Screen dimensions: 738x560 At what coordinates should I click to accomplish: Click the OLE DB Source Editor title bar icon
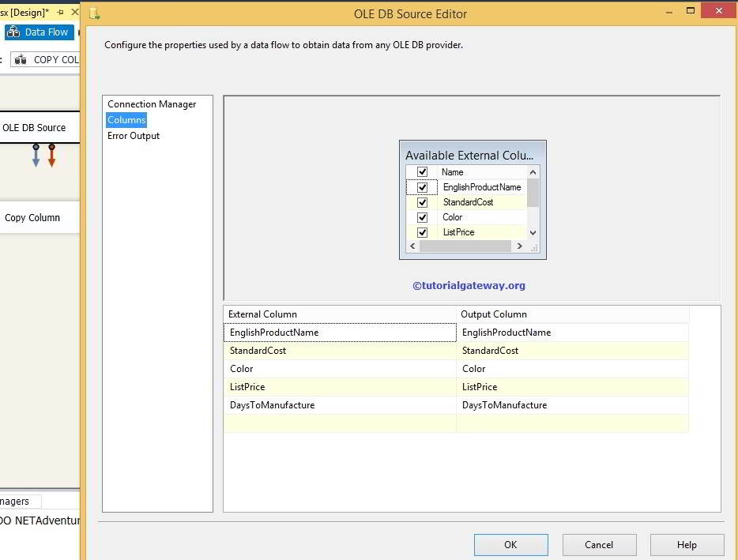tap(96, 13)
